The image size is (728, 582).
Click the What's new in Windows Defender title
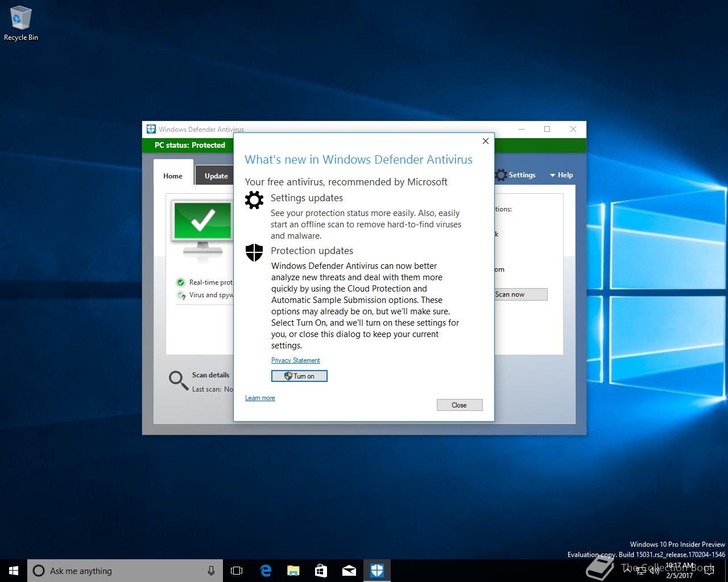(x=358, y=160)
